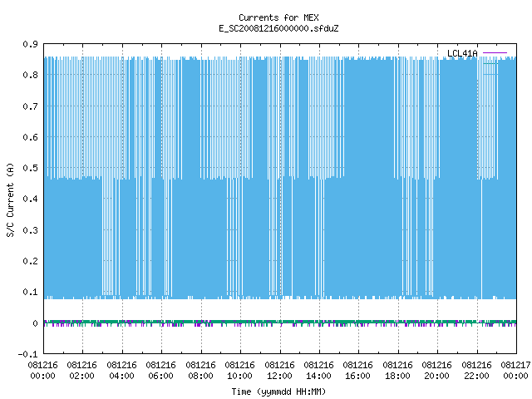Click the 0.5 y-axis tick label
The width and height of the screenshot is (532, 399).
pos(30,168)
